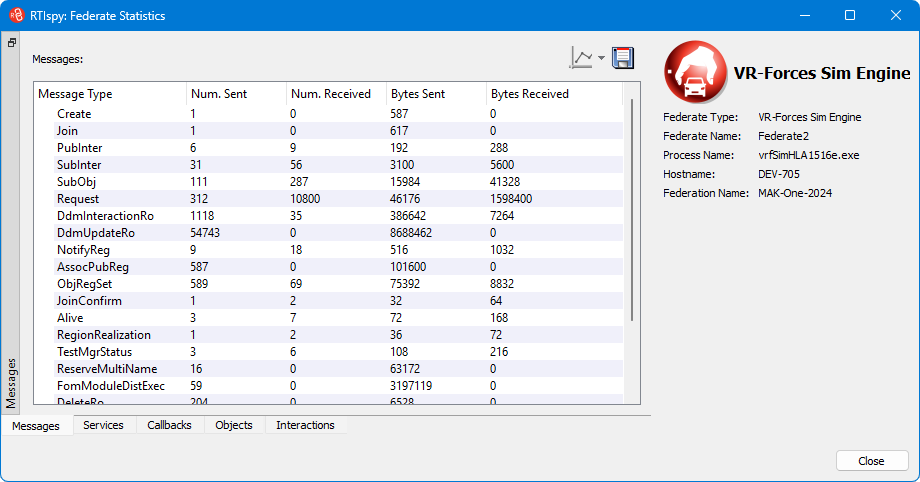Click the VR-Forces Sim Engine heading
Viewport: 920px width, 482px height.
pos(822,73)
